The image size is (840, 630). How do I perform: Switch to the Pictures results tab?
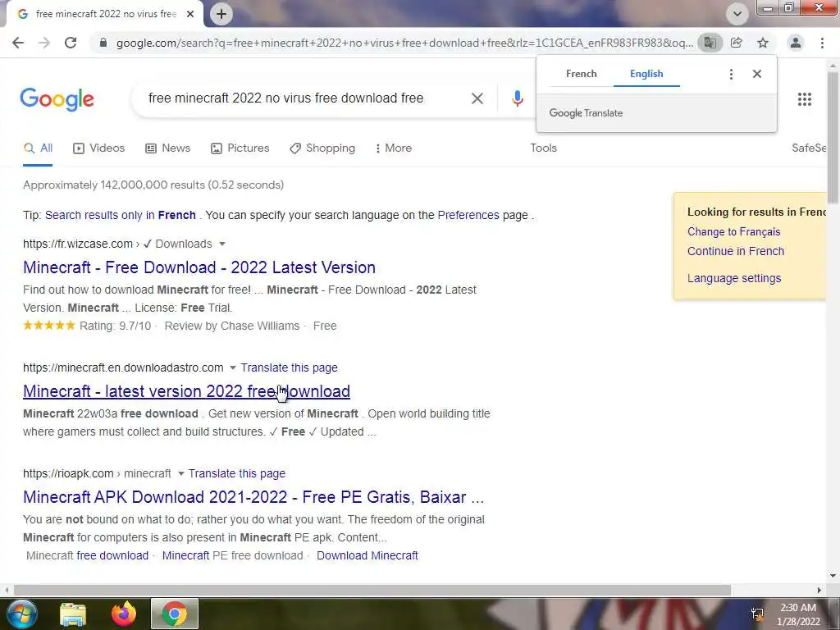[240, 148]
